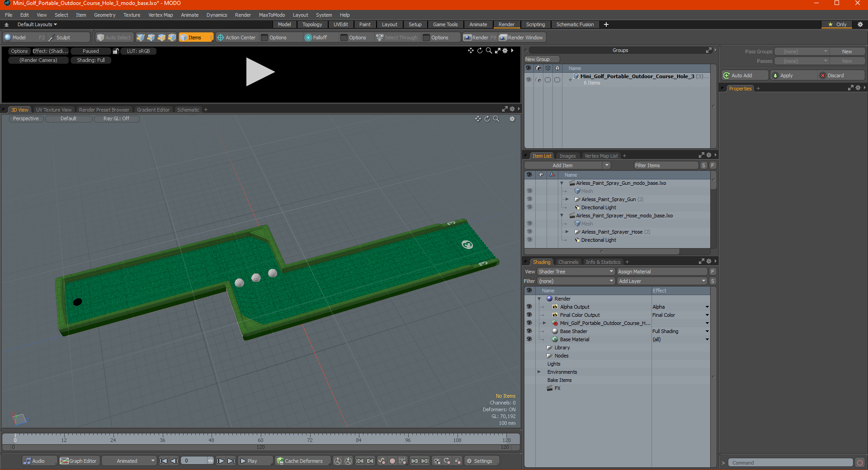Hide Alpha Output layer visibility
The width and height of the screenshot is (868, 470).
(529, 307)
